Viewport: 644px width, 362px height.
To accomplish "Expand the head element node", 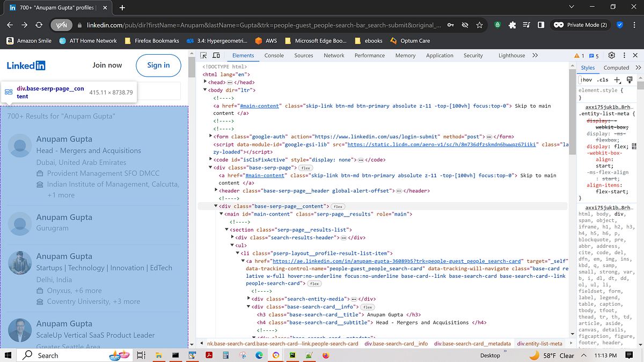I will point(205,82).
